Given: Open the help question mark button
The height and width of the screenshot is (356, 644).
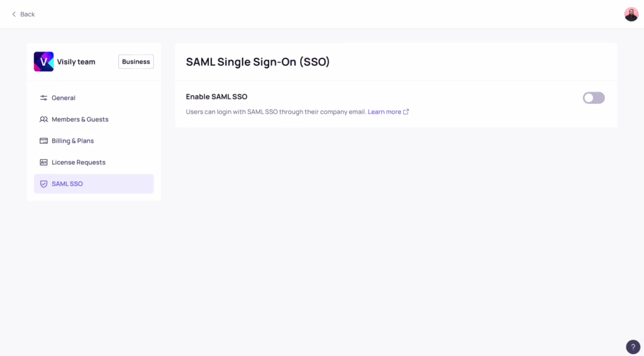Looking at the screenshot, I should (x=633, y=347).
